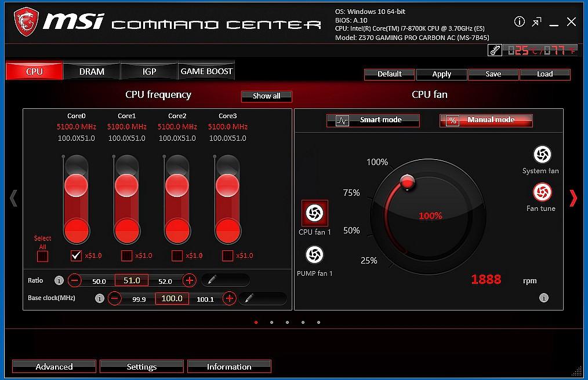Viewport: 588px width, 380px height.
Task: Click the Default button
Action: (x=390, y=74)
